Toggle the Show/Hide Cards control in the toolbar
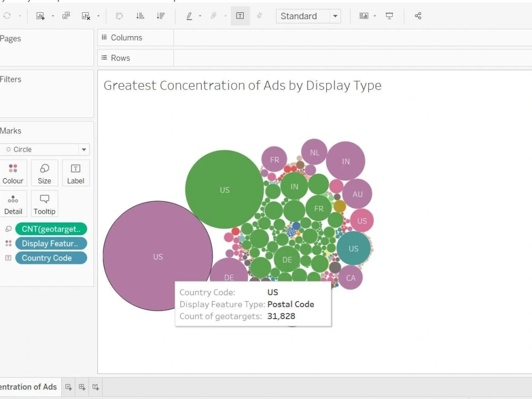 coord(365,16)
